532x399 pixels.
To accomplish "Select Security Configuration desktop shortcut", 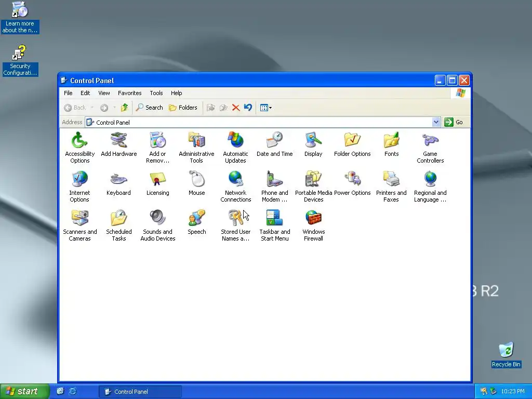I will (20, 60).
